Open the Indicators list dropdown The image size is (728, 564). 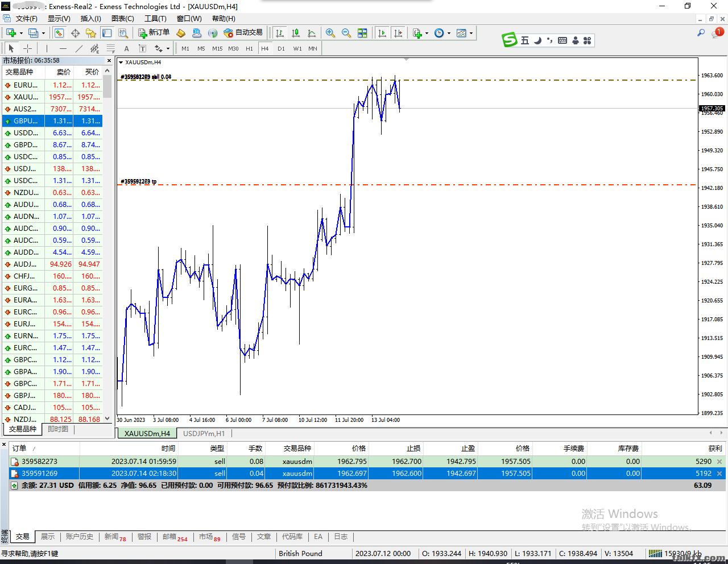[420, 33]
